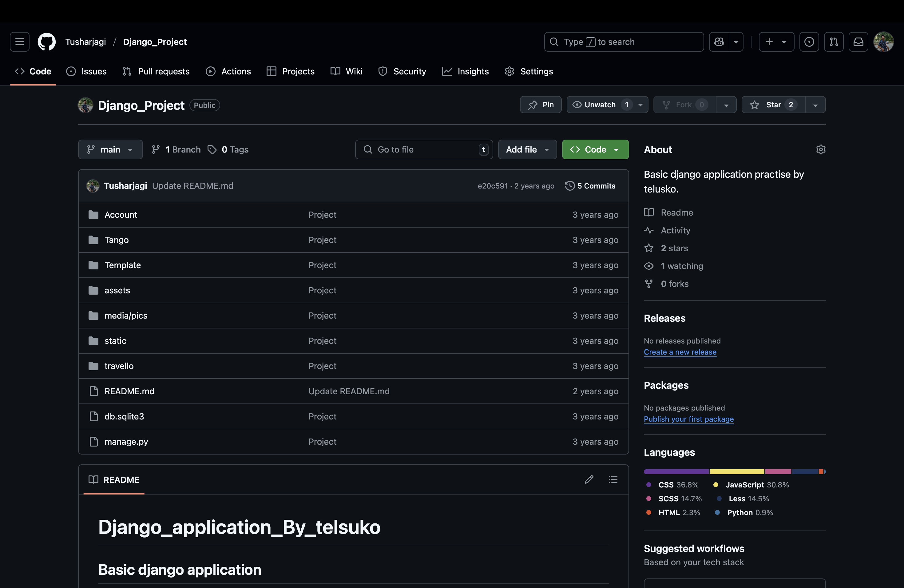Open the Template folder
The height and width of the screenshot is (588, 904).
coord(123,265)
